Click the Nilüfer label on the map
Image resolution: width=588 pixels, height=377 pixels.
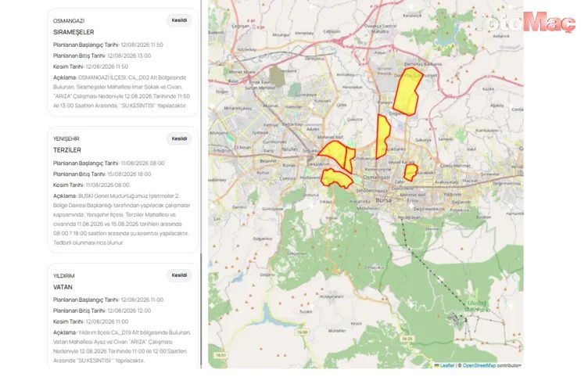[x=289, y=149]
